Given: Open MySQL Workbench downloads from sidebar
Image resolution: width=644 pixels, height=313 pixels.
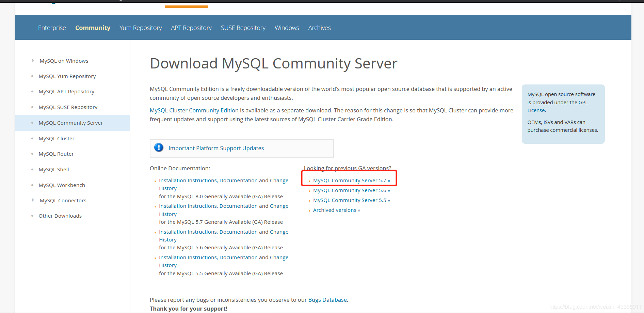Looking at the screenshot, I should (x=62, y=185).
